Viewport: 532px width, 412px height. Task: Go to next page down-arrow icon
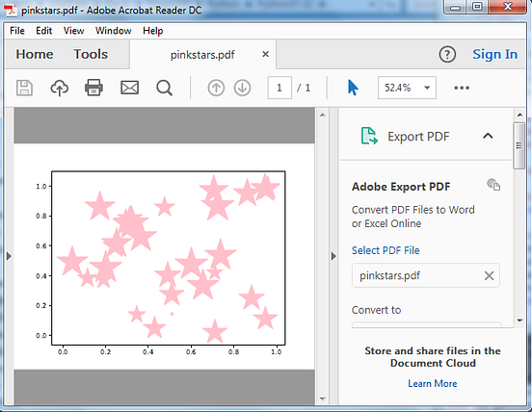coord(242,89)
